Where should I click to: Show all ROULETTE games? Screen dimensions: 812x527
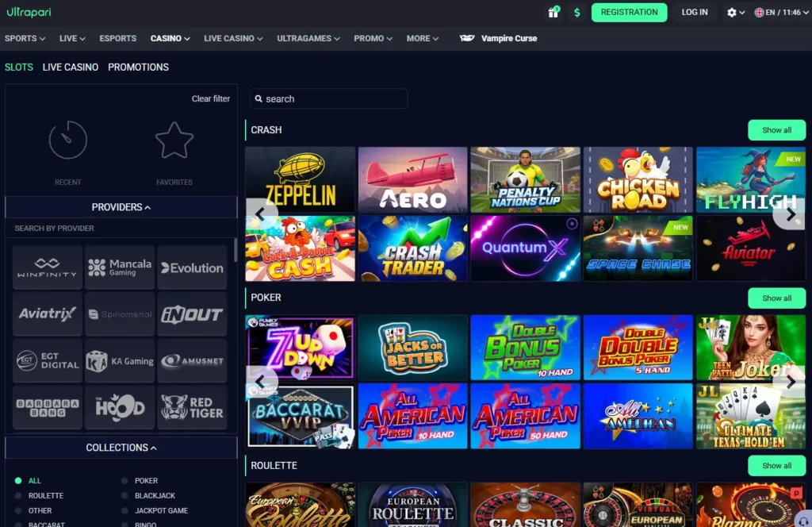click(x=777, y=465)
